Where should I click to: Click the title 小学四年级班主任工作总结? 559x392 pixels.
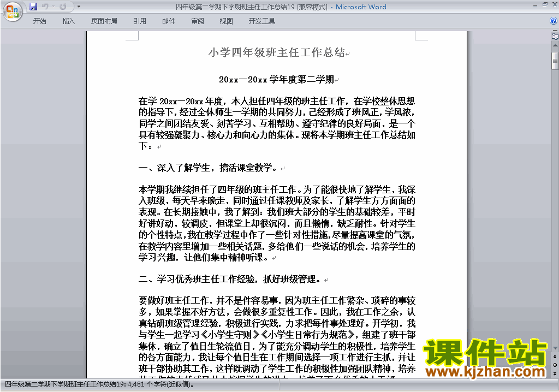[x=276, y=52]
